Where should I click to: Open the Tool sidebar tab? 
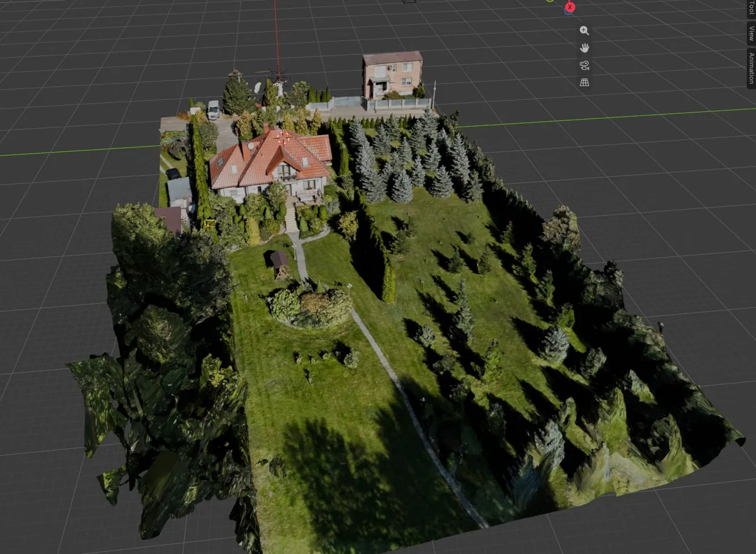[x=751, y=8]
